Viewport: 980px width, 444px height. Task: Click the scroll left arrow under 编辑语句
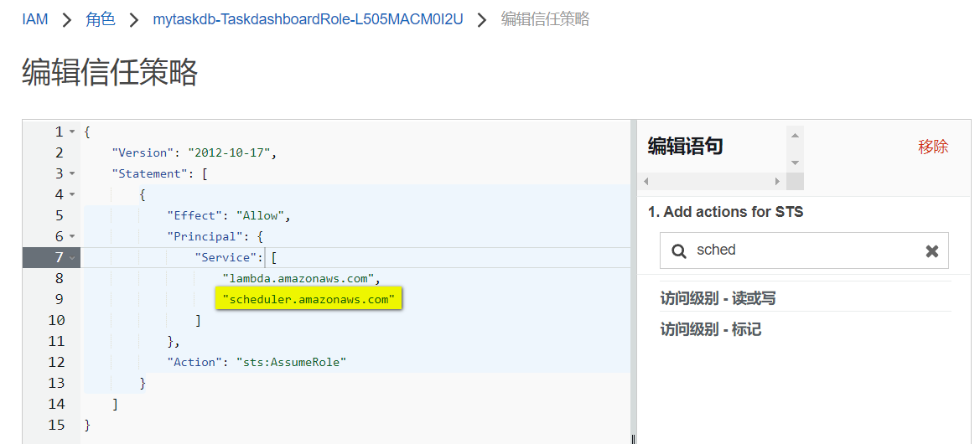tap(646, 181)
